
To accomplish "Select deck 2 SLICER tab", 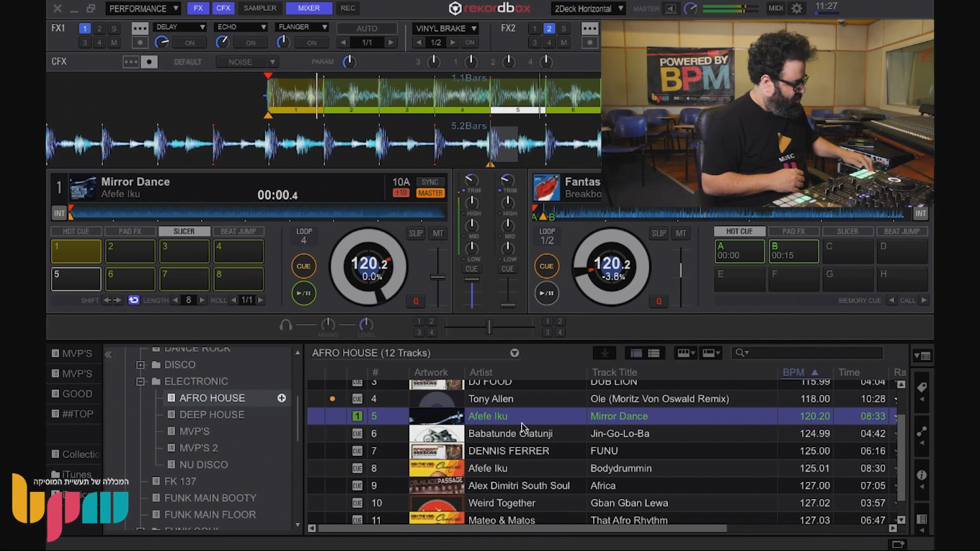I will point(847,231).
